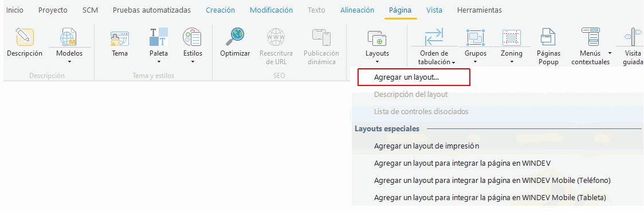Click the Estilos icon

coord(192,37)
